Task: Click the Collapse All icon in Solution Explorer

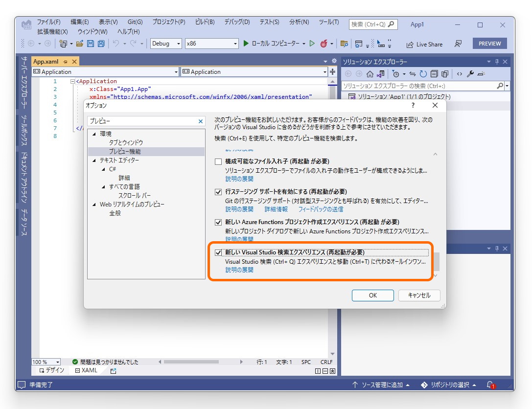Action: click(434, 74)
